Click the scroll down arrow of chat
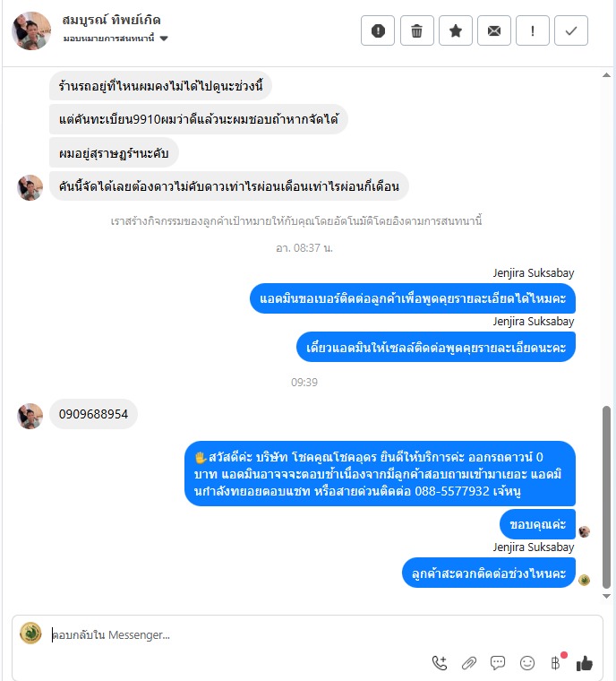The height and width of the screenshot is (681, 616). coord(606,596)
